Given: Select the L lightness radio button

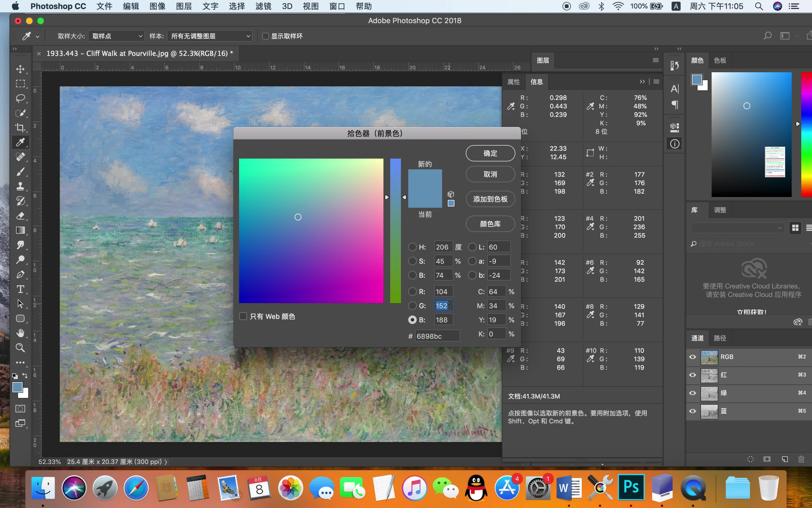Looking at the screenshot, I should pyautogui.click(x=472, y=247).
